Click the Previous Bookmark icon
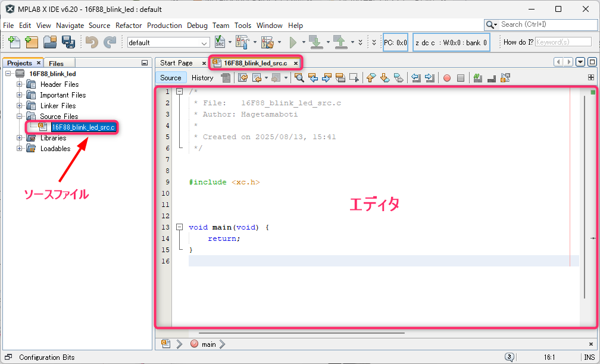This screenshot has width=600, height=364. 371,77
